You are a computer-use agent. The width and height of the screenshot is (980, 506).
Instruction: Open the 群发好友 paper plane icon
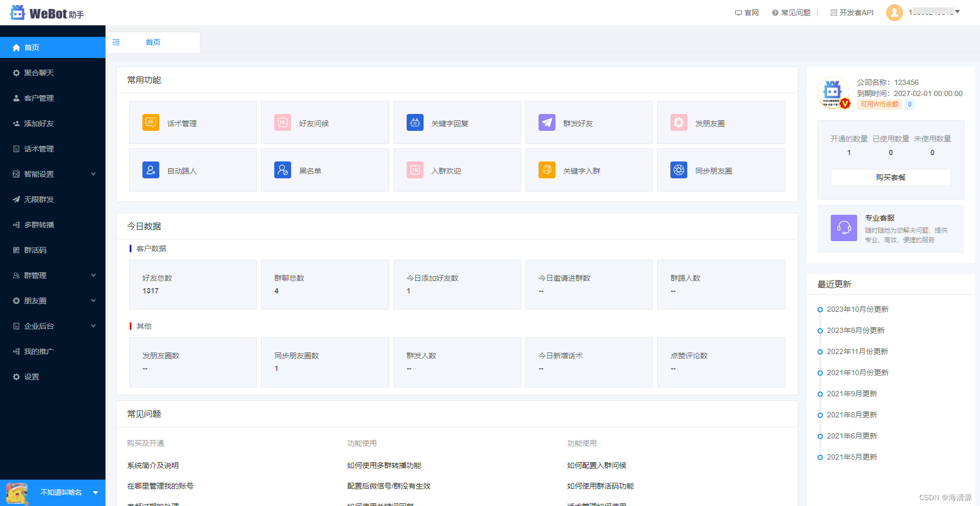coord(547,122)
